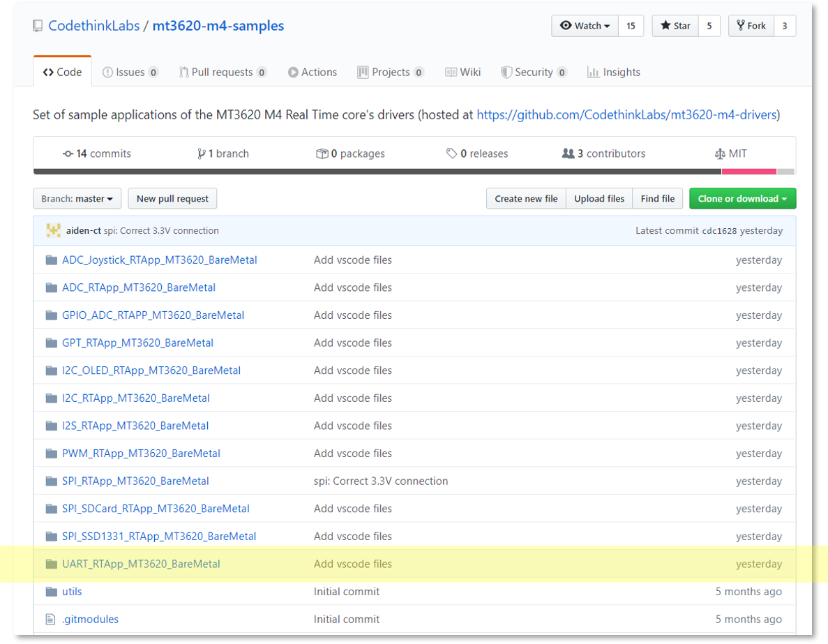828x644 pixels.
Task: View the 3 forks count
Action: [x=785, y=26]
